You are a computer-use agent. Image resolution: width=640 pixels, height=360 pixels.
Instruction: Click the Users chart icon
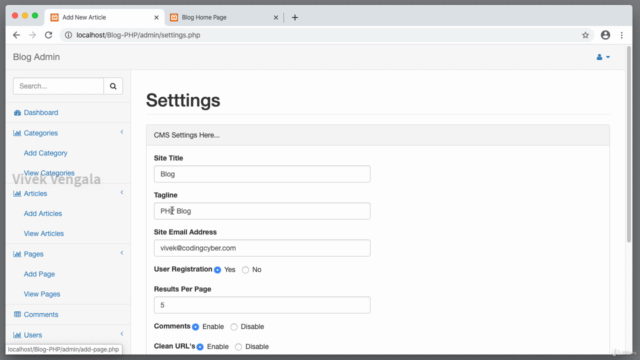[x=17, y=335]
